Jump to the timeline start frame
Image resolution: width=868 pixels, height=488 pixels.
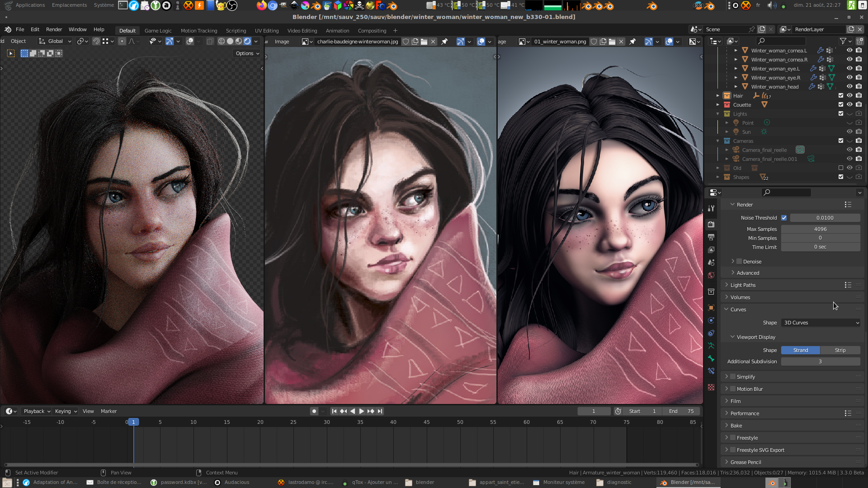click(334, 411)
